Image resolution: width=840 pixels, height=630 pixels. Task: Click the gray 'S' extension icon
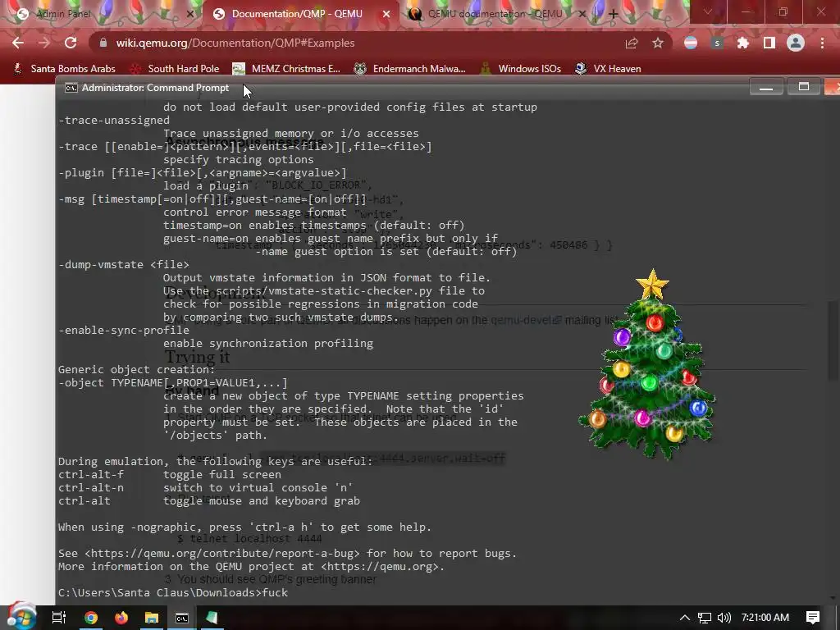(717, 43)
